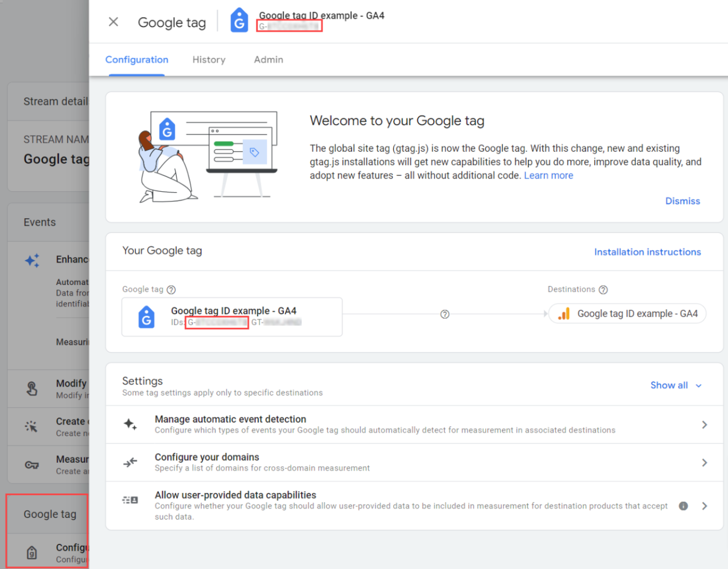This screenshot has height=569, width=728.
Task: Click help icon next to Google tag label
Action: [172, 290]
